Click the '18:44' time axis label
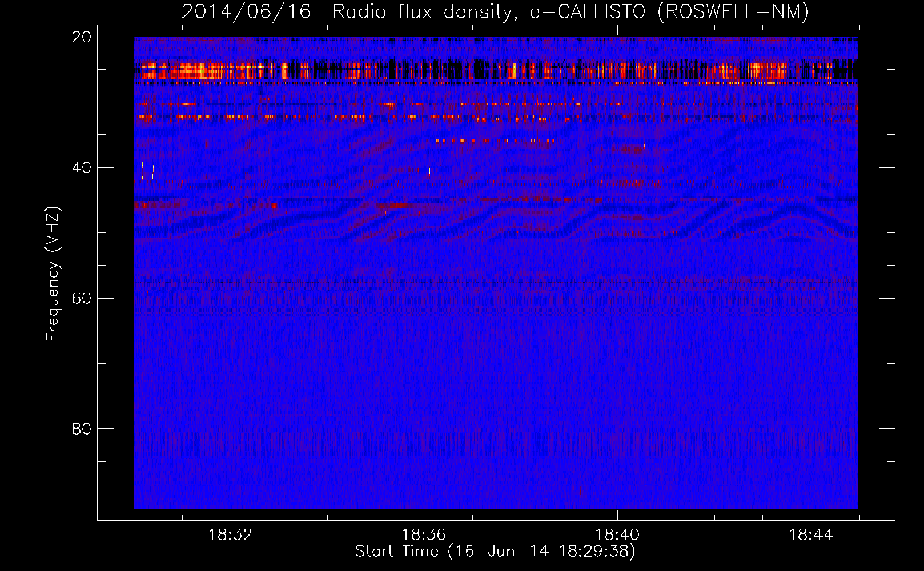924x571 pixels. (811, 535)
